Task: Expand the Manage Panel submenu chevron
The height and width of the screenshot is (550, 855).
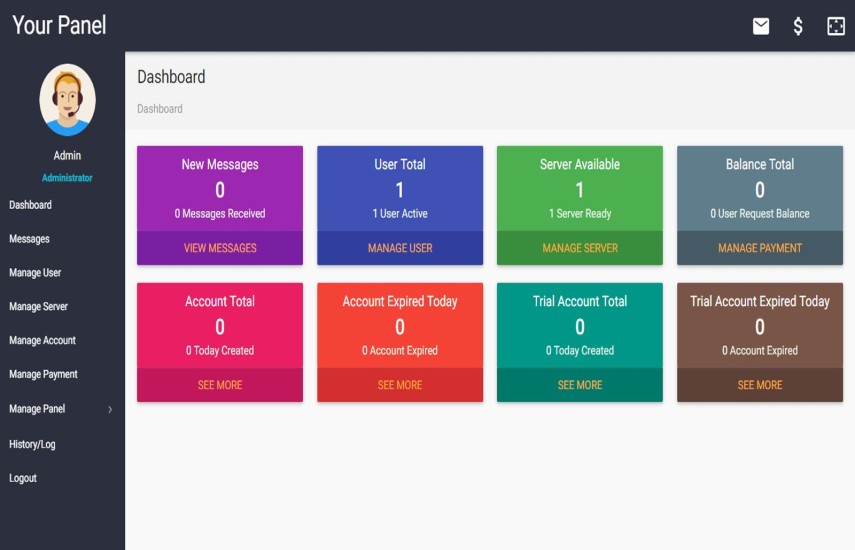Action: (110, 409)
